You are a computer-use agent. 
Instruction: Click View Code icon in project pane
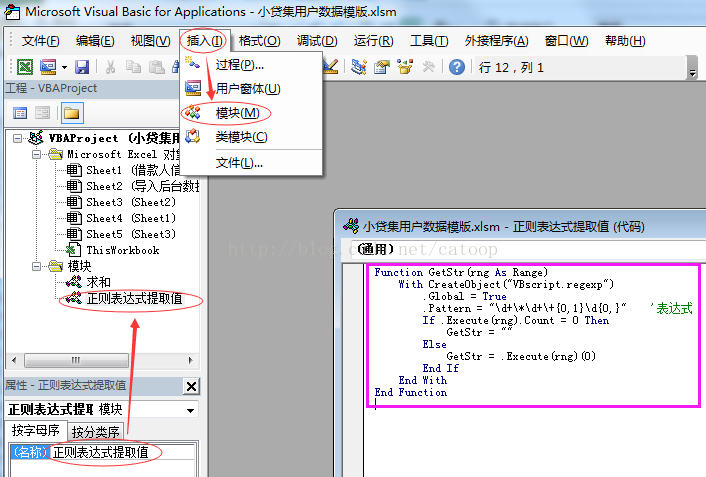(20, 113)
